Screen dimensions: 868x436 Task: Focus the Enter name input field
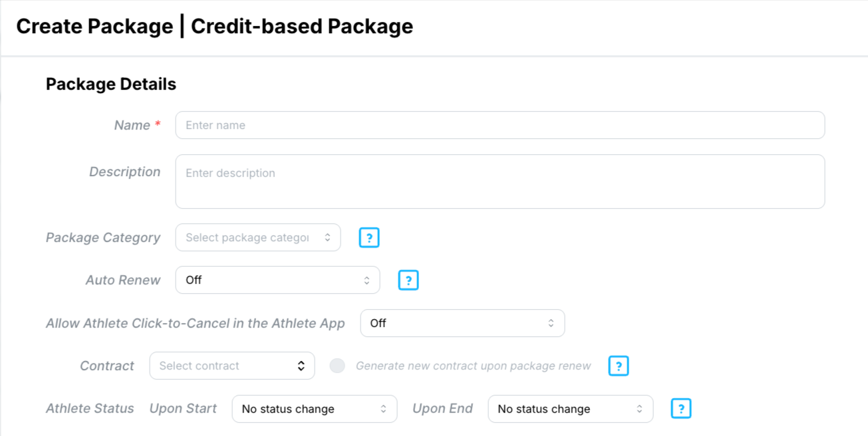500,125
